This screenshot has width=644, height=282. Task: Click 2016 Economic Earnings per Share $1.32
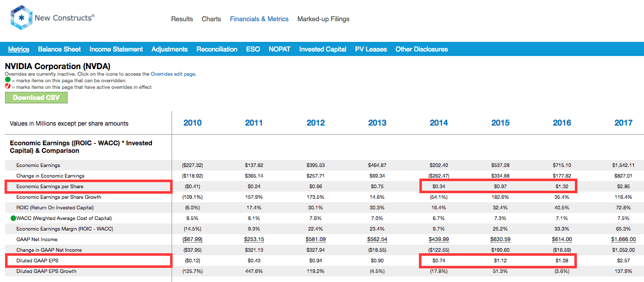tap(562, 187)
